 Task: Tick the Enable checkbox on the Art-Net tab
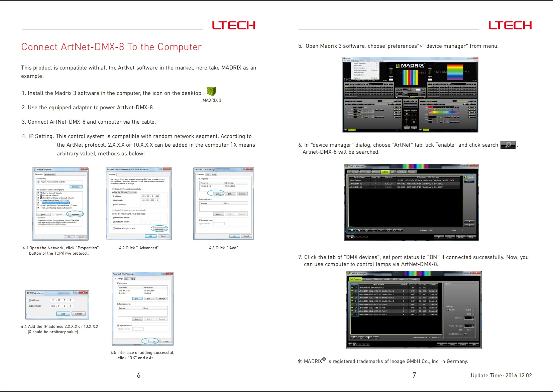click(466, 177)
